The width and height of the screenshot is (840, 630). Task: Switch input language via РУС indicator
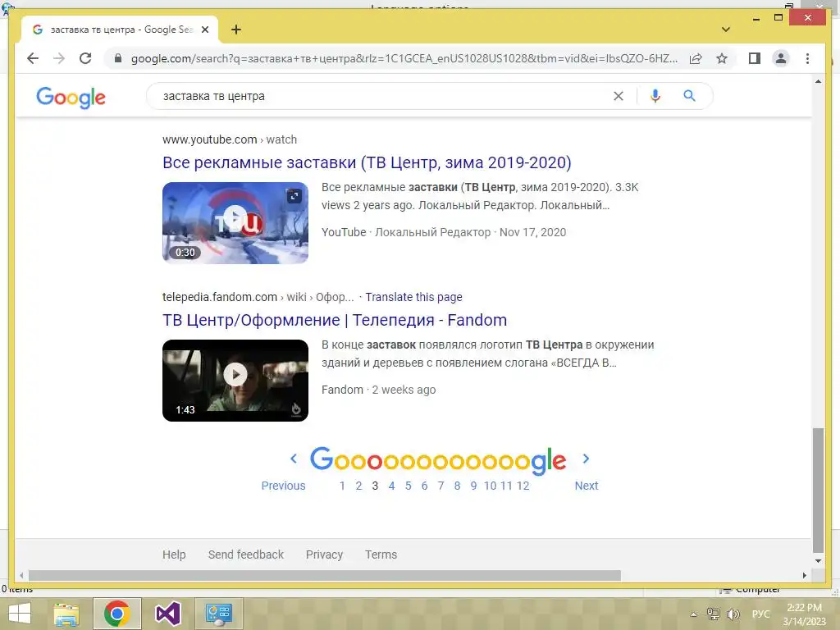760,614
